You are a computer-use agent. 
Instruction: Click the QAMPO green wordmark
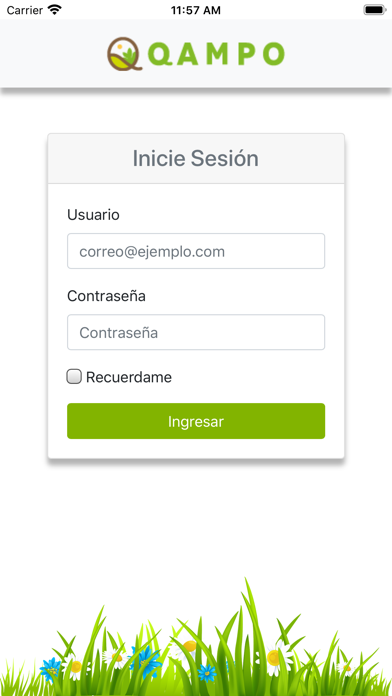click(216, 54)
